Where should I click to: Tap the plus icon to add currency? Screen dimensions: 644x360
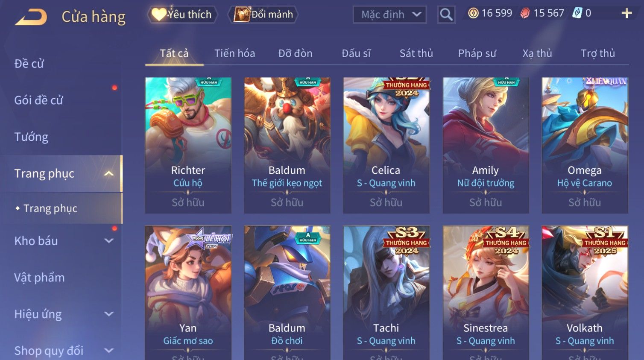[626, 14]
